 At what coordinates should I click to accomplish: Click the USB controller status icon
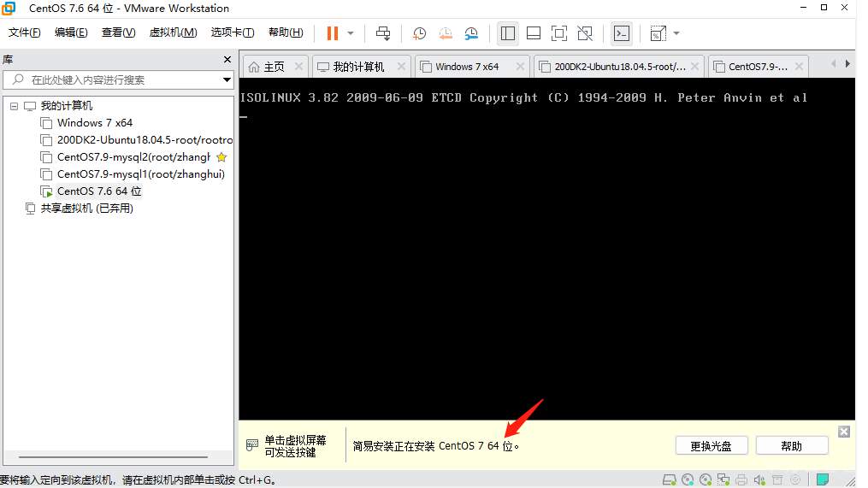point(777,479)
